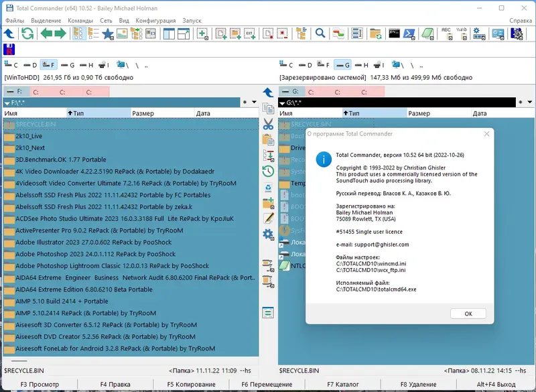Click the directory history clock icon
This screenshot has width=536, height=392.
(x=269, y=170)
